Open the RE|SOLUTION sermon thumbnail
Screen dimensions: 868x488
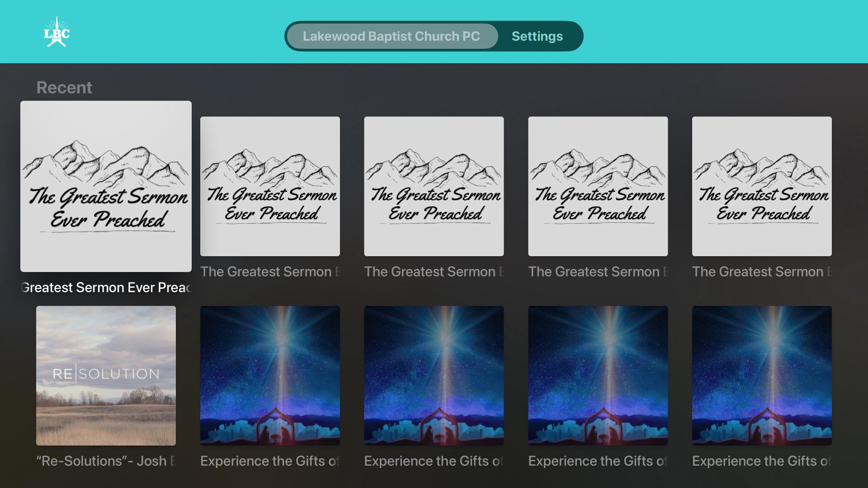[106, 375]
